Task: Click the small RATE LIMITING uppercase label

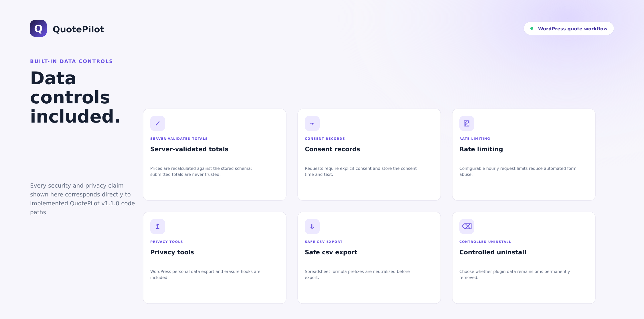Action: pyautogui.click(x=475, y=139)
